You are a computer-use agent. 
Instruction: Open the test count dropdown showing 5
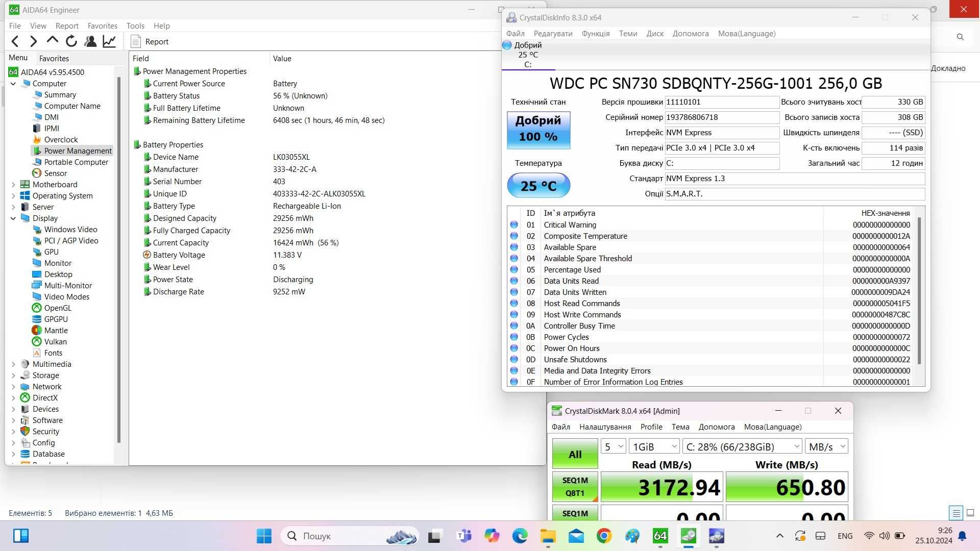tap(613, 447)
